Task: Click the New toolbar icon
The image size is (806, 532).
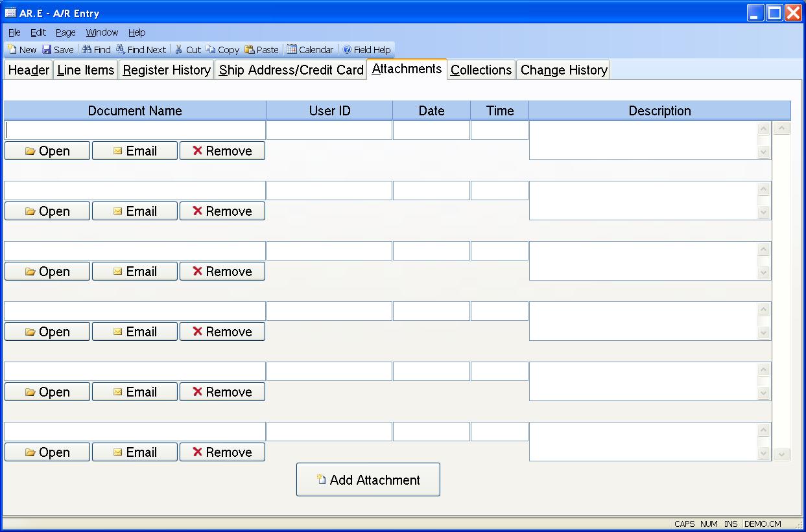Action: 12,50
